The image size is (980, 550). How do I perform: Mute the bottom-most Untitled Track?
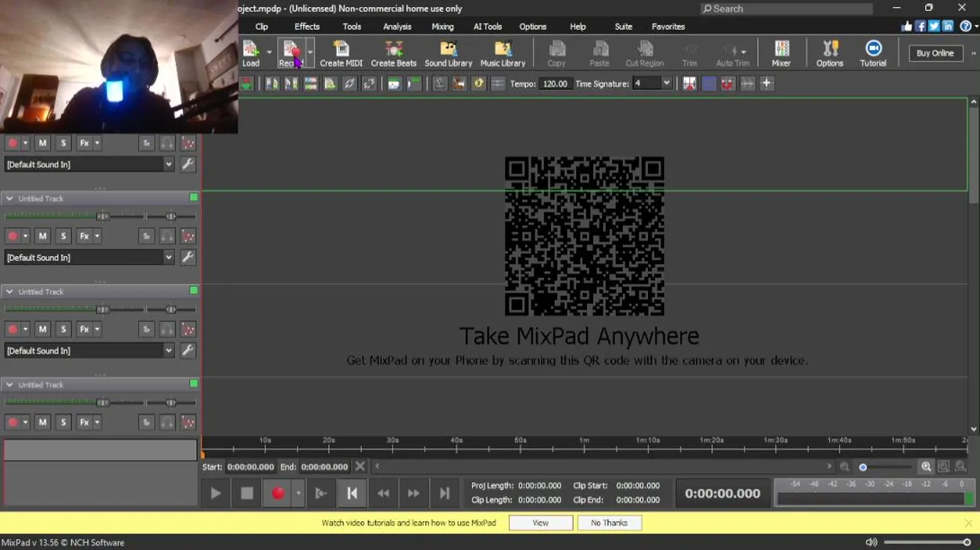point(43,422)
